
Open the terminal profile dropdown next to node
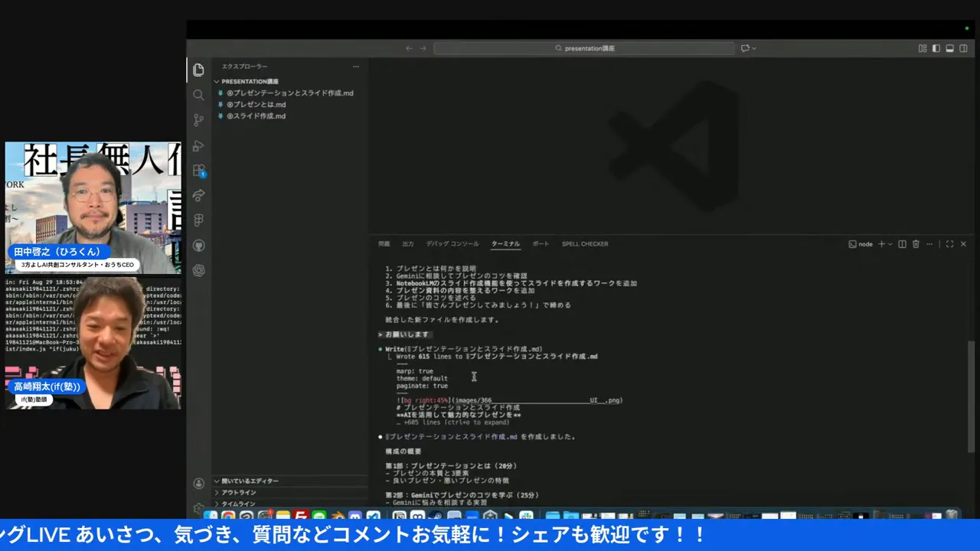coord(890,244)
